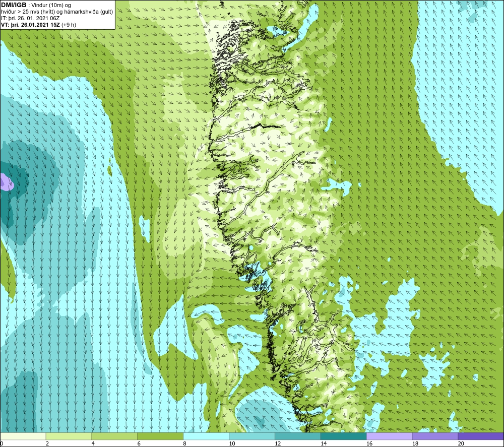Click the legend scale label "6"

point(139,444)
